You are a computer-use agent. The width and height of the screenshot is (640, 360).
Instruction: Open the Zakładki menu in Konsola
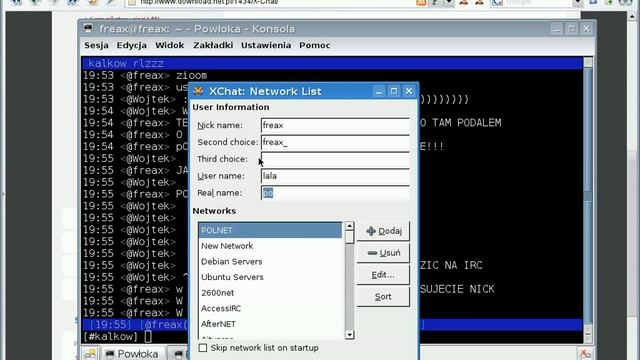point(213,45)
